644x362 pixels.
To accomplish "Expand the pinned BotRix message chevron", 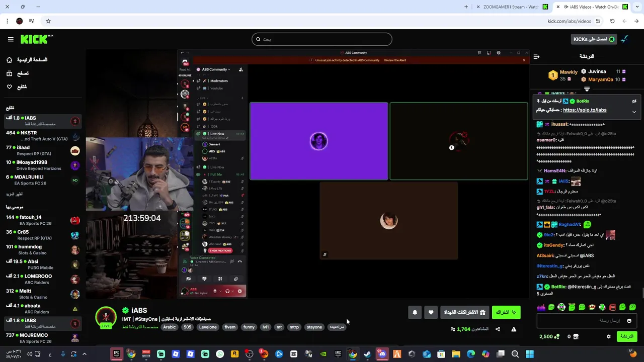I will click(634, 112).
